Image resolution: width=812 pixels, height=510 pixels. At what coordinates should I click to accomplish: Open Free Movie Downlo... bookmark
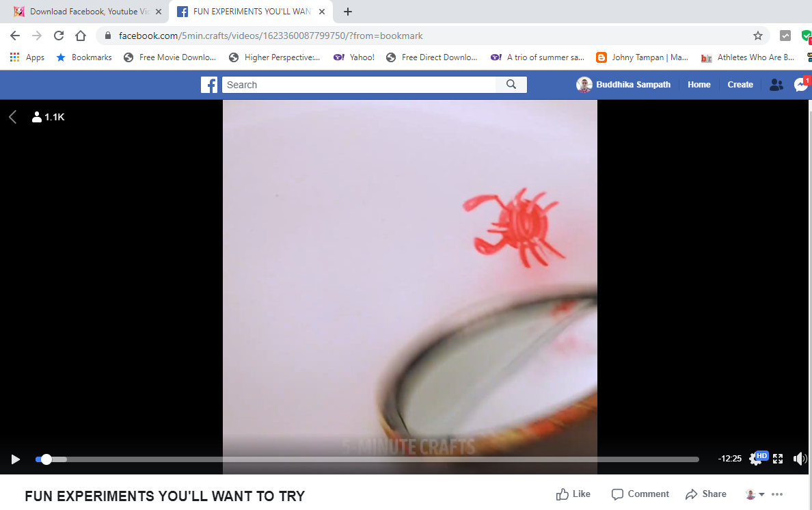pyautogui.click(x=170, y=57)
